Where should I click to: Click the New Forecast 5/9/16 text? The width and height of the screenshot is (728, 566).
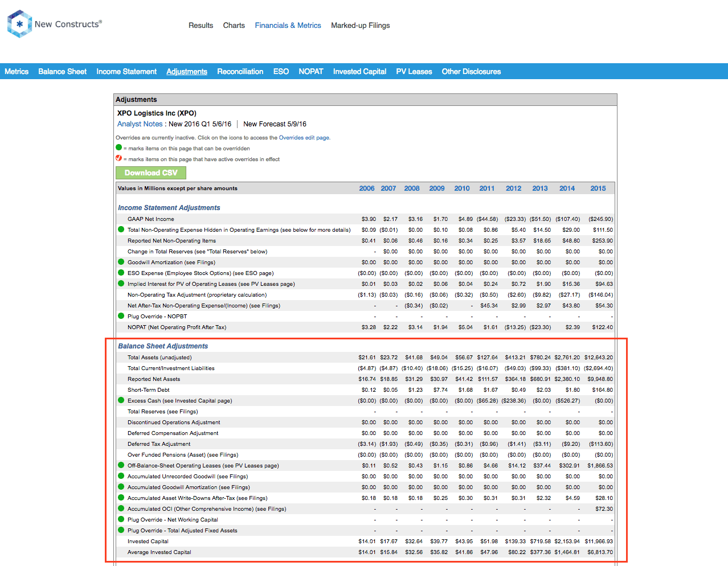pyautogui.click(x=275, y=124)
